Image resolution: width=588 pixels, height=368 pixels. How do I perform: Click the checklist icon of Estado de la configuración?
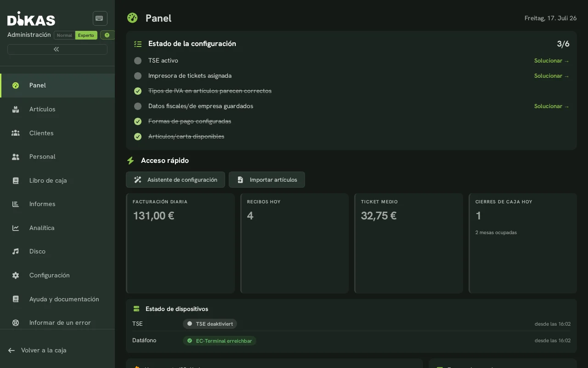pyautogui.click(x=138, y=44)
